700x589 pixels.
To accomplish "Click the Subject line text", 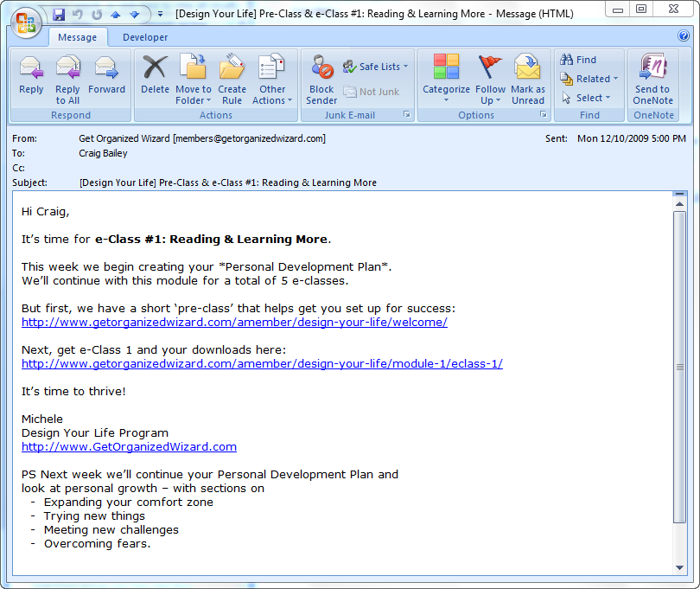I will point(228,182).
